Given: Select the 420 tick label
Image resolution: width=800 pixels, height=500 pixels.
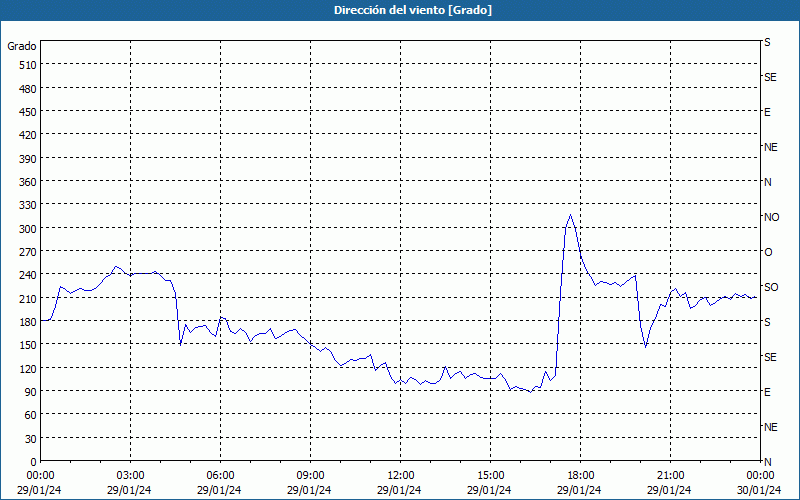Looking at the screenshot, I should [x=28, y=135].
